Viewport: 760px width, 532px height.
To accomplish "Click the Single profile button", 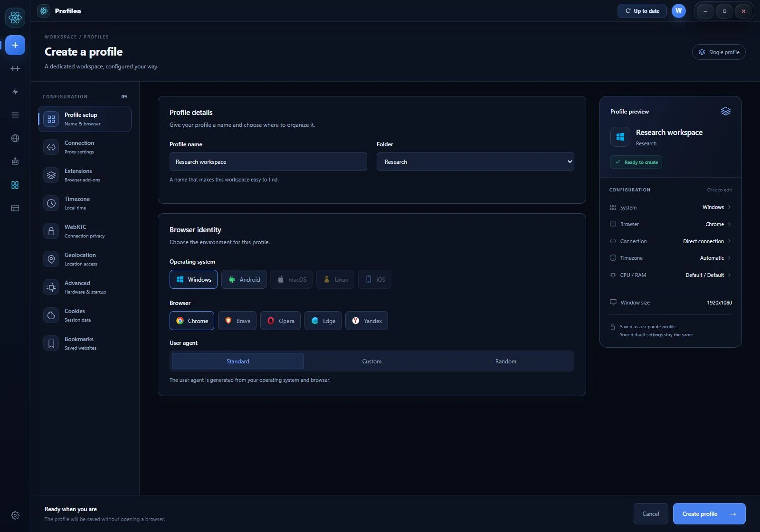I will 719,52.
